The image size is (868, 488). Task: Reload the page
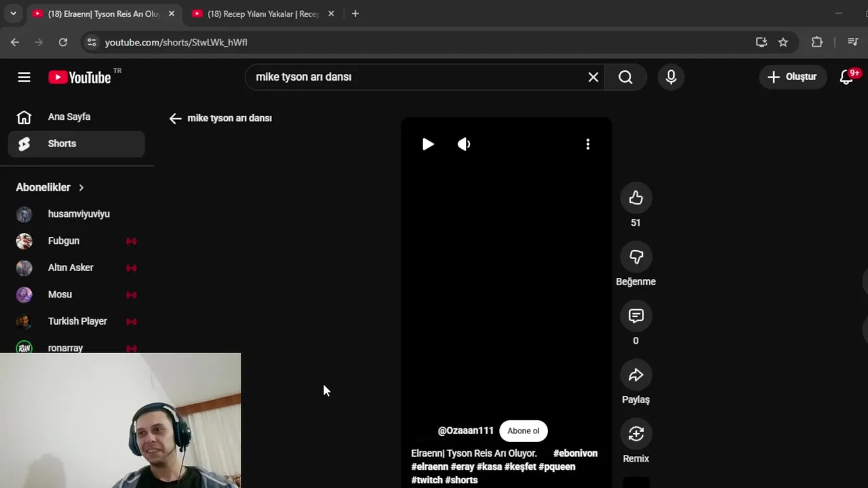point(63,42)
